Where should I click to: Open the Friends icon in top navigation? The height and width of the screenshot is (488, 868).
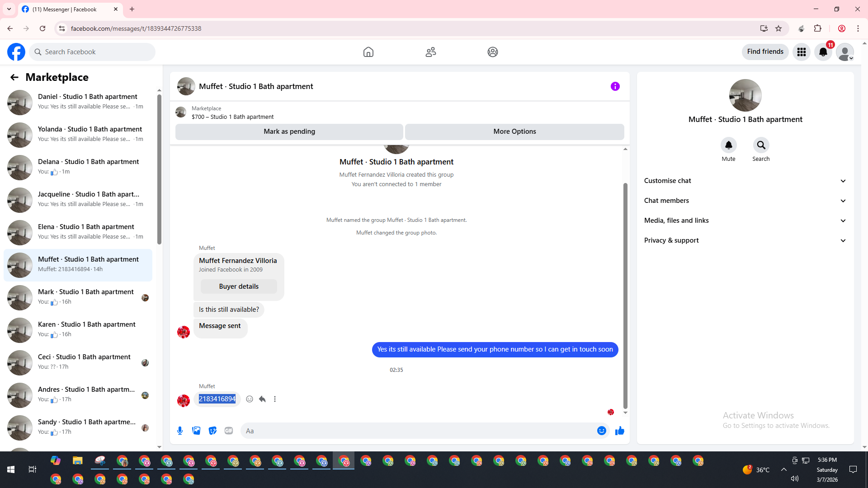click(431, 52)
